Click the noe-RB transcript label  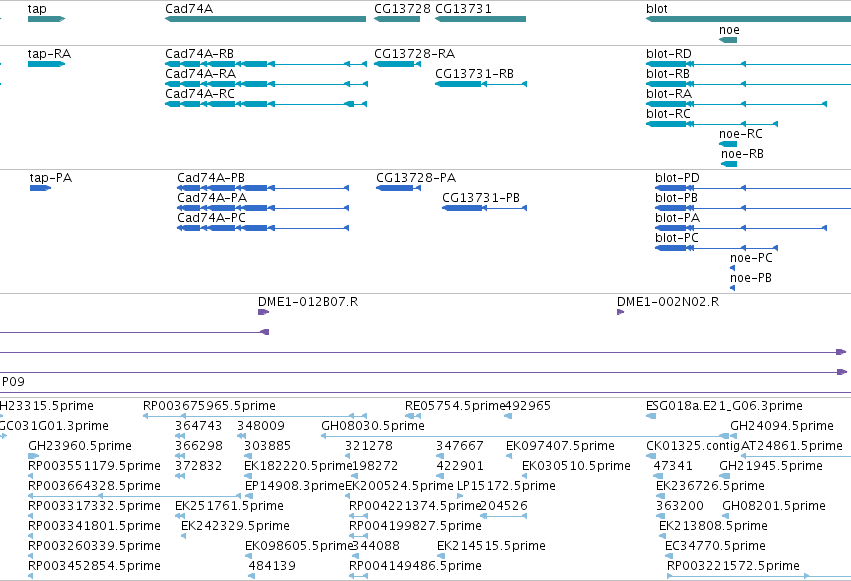[742, 154]
